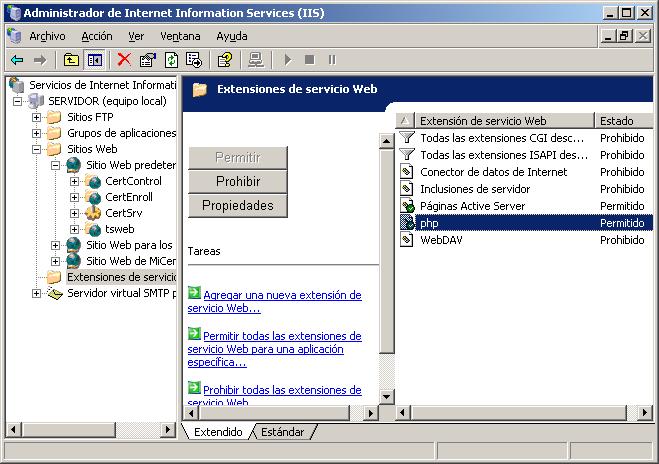Screen dimensions: 659x464
Task: Click the connect to computer icon
Action: [256, 60]
